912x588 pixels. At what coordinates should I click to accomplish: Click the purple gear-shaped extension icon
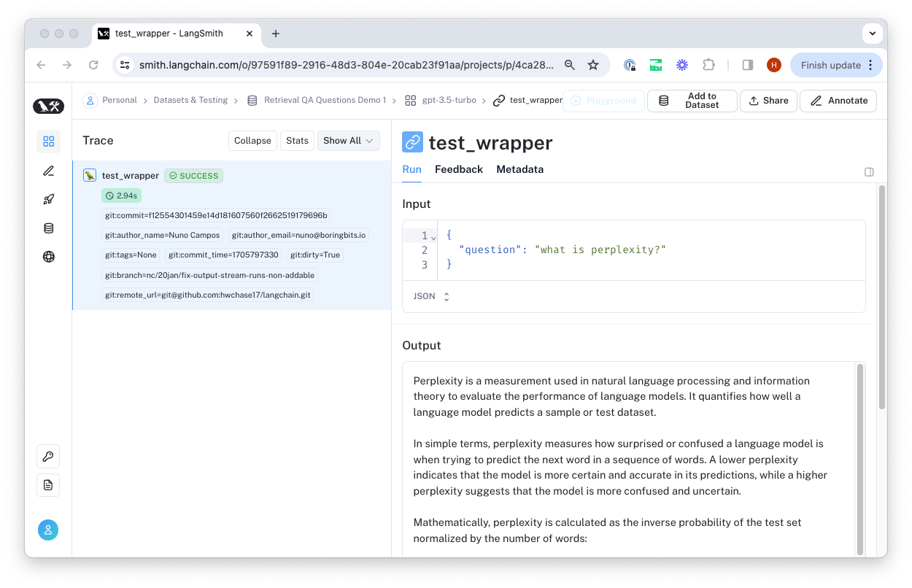click(682, 65)
